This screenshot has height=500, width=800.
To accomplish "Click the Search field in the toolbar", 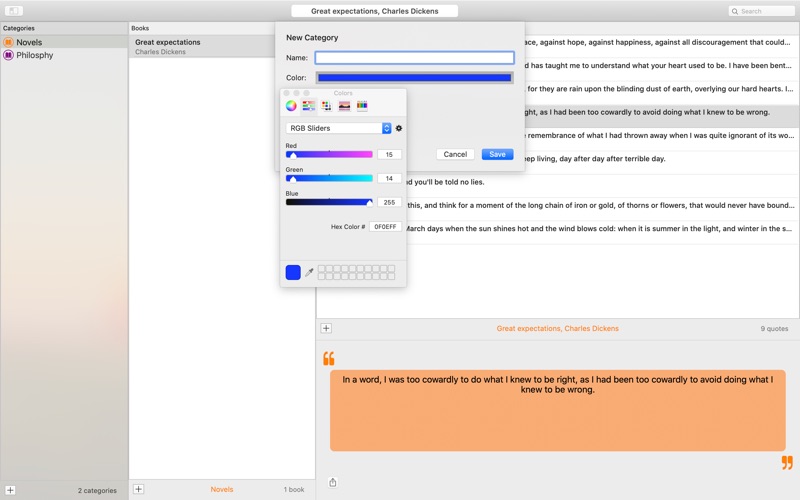I will 761,11.
